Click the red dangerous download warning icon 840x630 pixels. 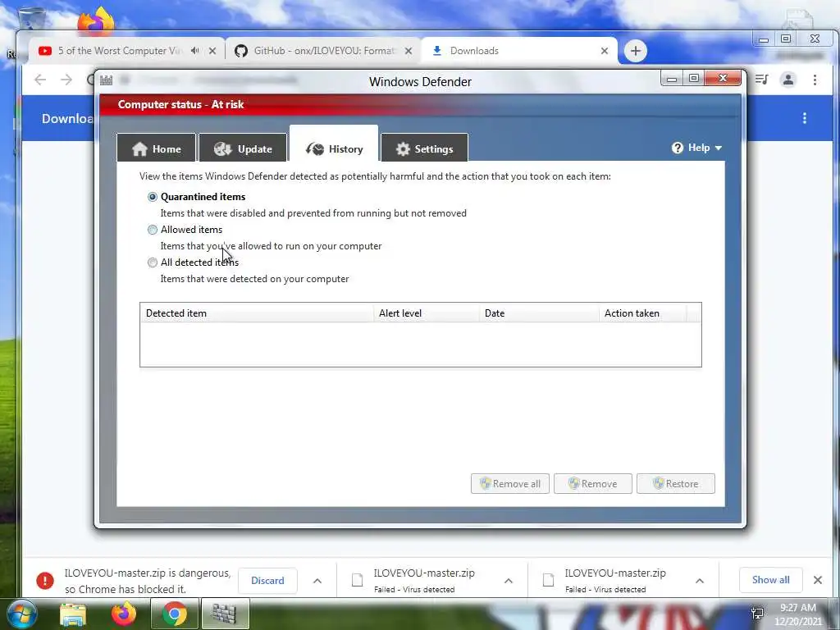pos(45,581)
